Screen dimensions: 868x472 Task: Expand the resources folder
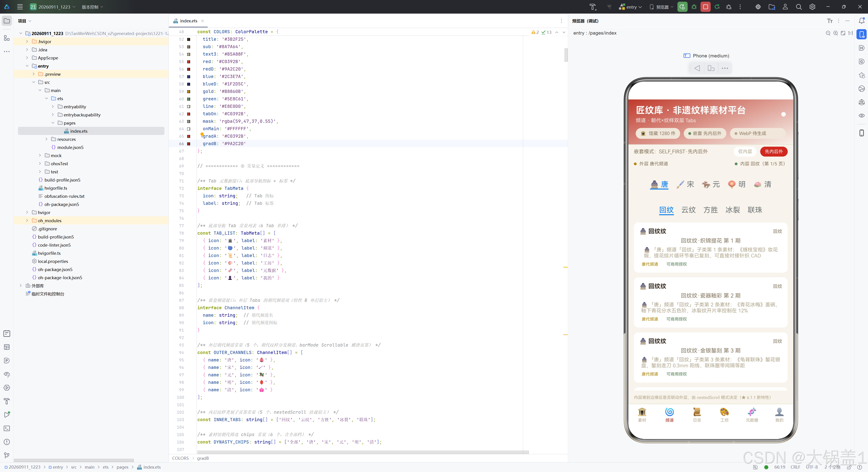pyautogui.click(x=47, y=139)
